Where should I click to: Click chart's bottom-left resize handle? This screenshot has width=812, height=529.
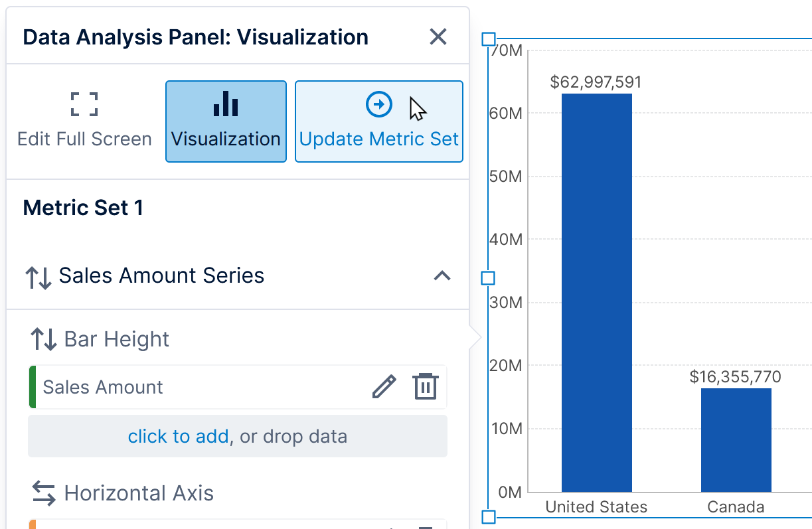pyautogui.click(x=488, y=516)
